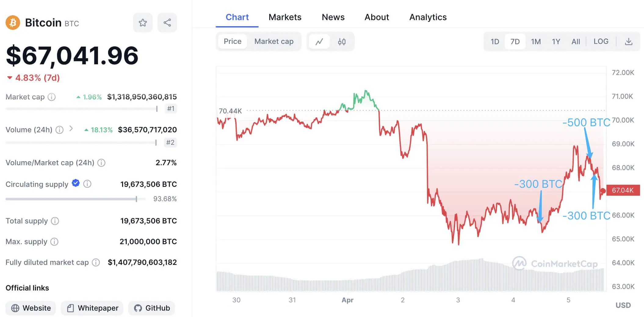Switch to line chart view icon
This screenshot has width=644, height=317.
[x=319, y=41]
